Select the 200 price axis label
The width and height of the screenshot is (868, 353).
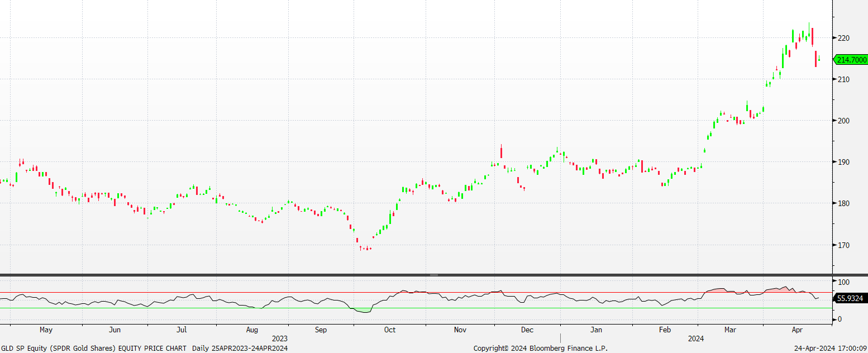[843, 121]
